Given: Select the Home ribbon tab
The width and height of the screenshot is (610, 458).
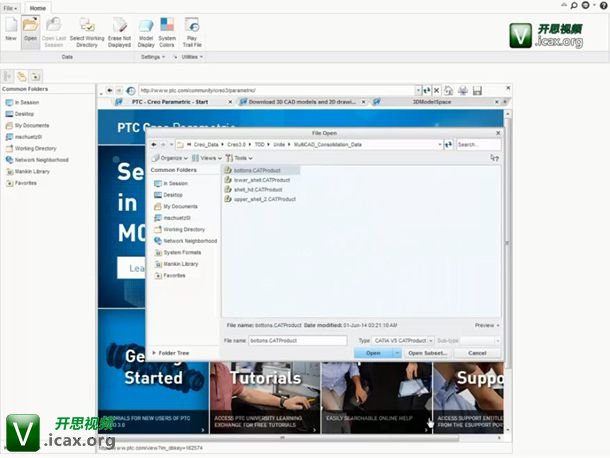Looking at the screenshot, I should coord(38,8).
